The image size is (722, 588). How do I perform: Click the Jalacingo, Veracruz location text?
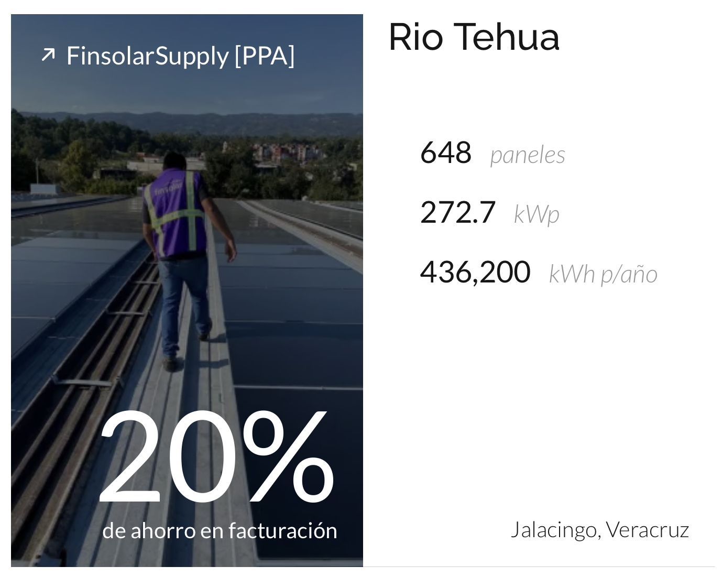600,530
